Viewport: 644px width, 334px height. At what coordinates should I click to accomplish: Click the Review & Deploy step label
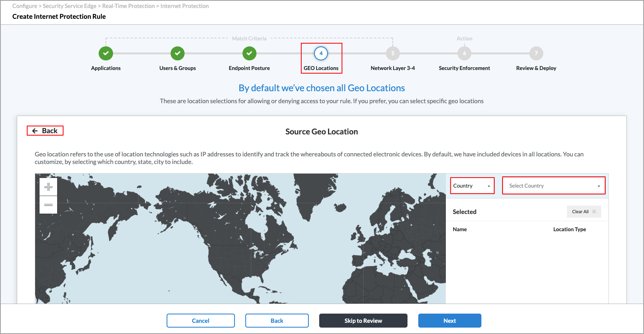pyautogui.click(x=536, y=68)
